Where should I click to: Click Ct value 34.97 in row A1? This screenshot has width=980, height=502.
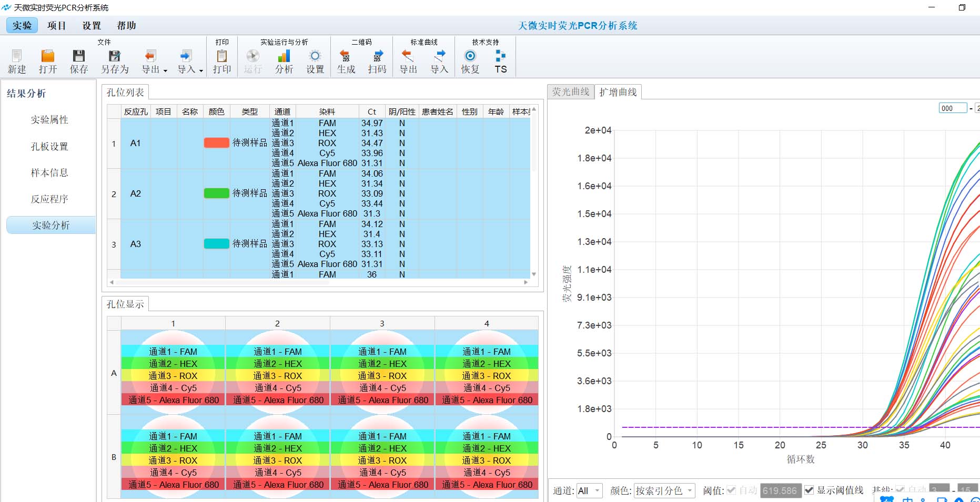pos(372,123)
